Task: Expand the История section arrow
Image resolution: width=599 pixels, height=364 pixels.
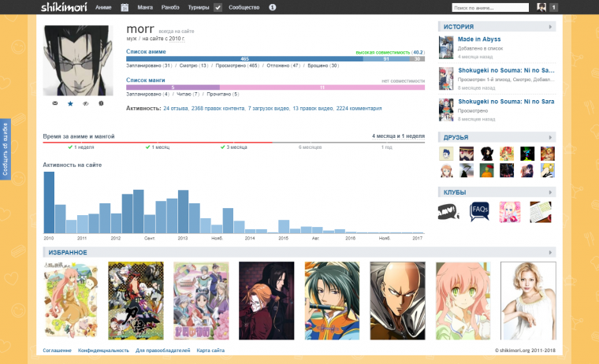Action: point(551,27)
